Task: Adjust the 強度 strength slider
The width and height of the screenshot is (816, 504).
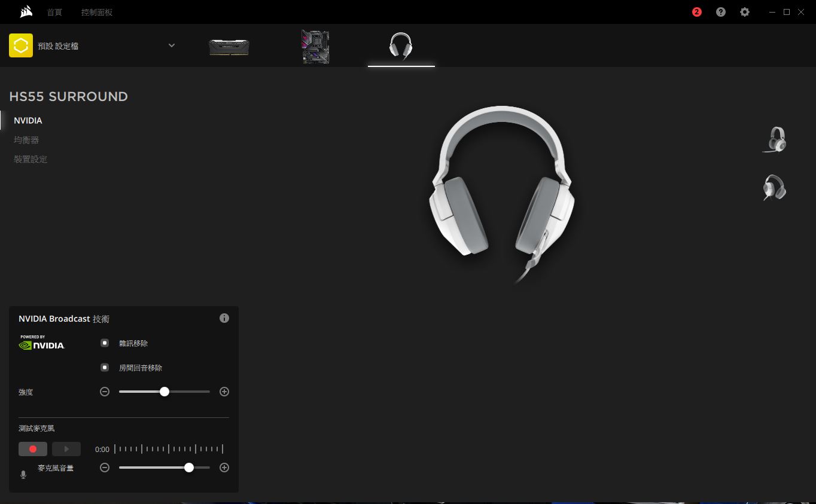Action: (165, 392)
